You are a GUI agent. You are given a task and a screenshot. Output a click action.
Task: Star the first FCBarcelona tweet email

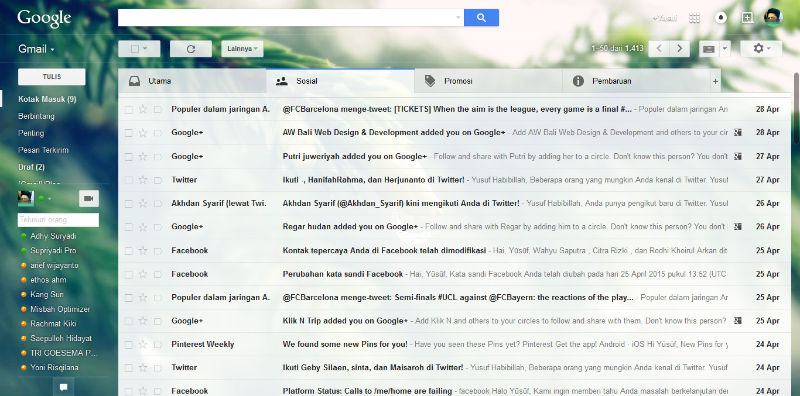(143, 109)
